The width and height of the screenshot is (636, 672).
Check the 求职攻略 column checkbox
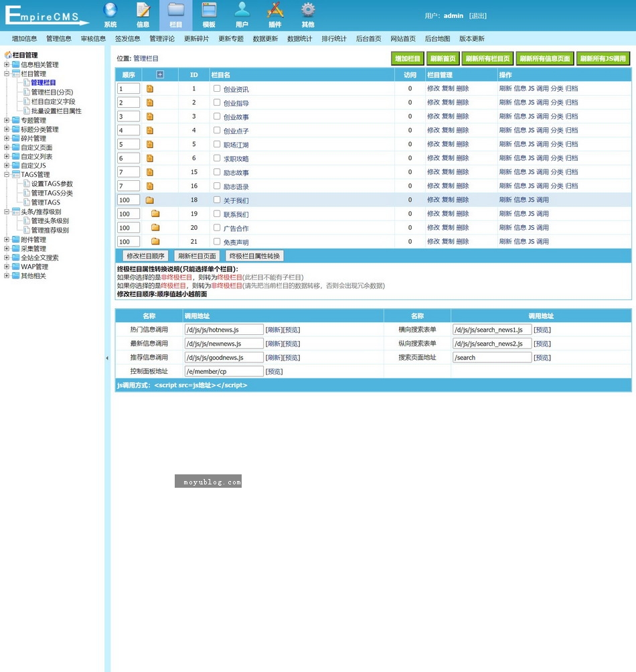(217, 158)
